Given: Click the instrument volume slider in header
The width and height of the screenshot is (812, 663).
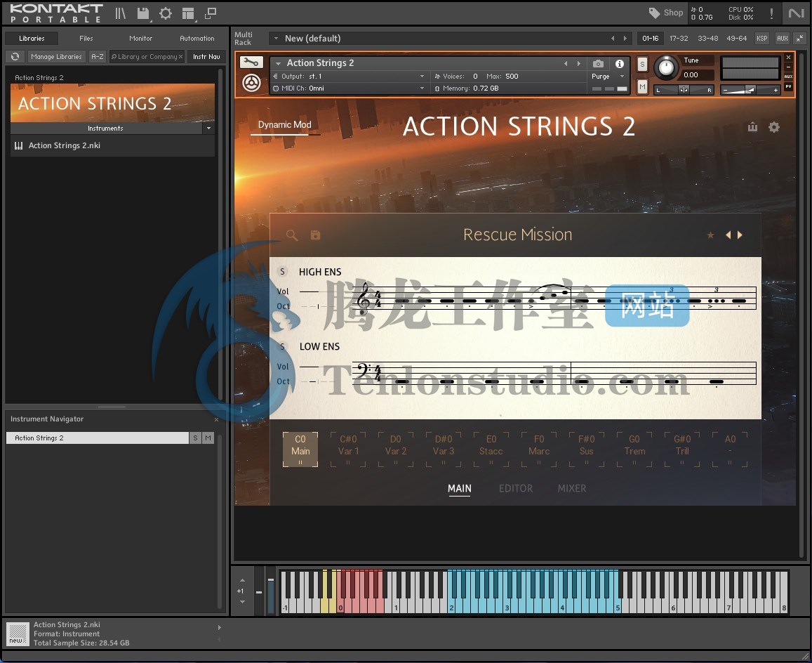Looking at the screenshot, I should 750,90.
